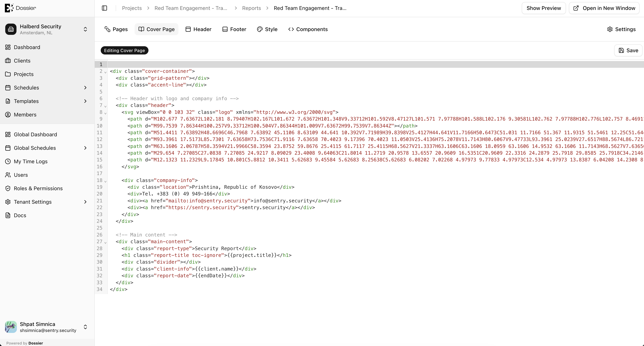This screenshot has width=644, height=346.
Task: Click Shpat Simnica avatar
Action: [x=11, y=327]
